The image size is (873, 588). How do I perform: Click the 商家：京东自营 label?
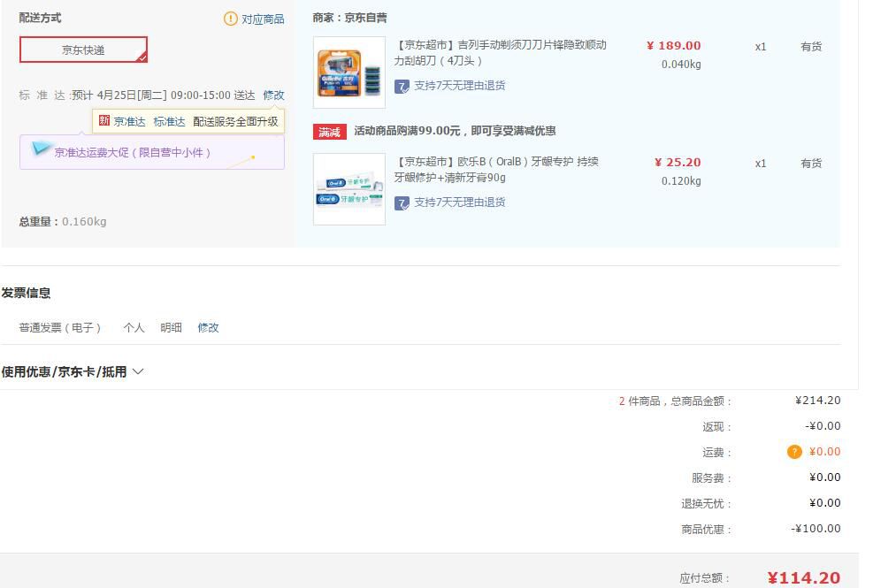(x=349, y=18)
